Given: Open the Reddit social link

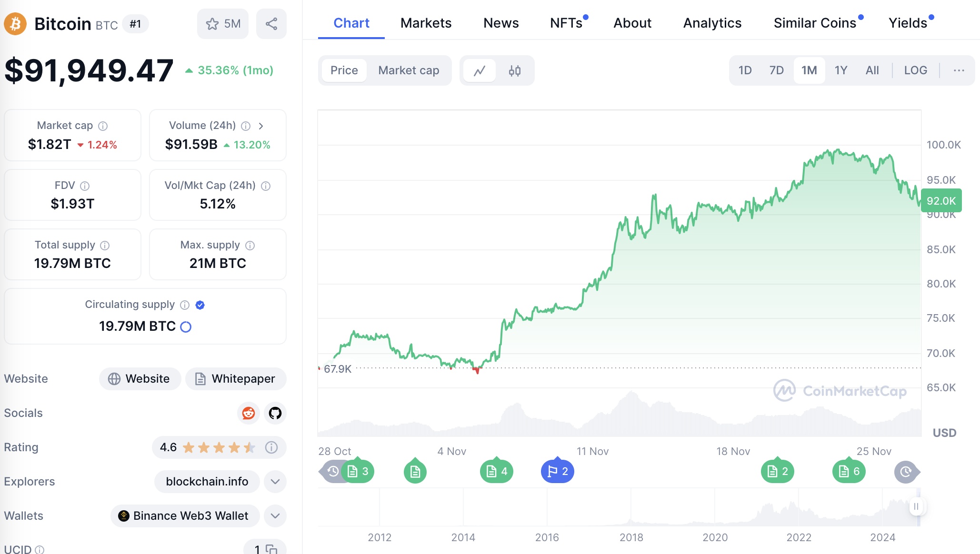Looking at the screenshot, I should (249, 413).
